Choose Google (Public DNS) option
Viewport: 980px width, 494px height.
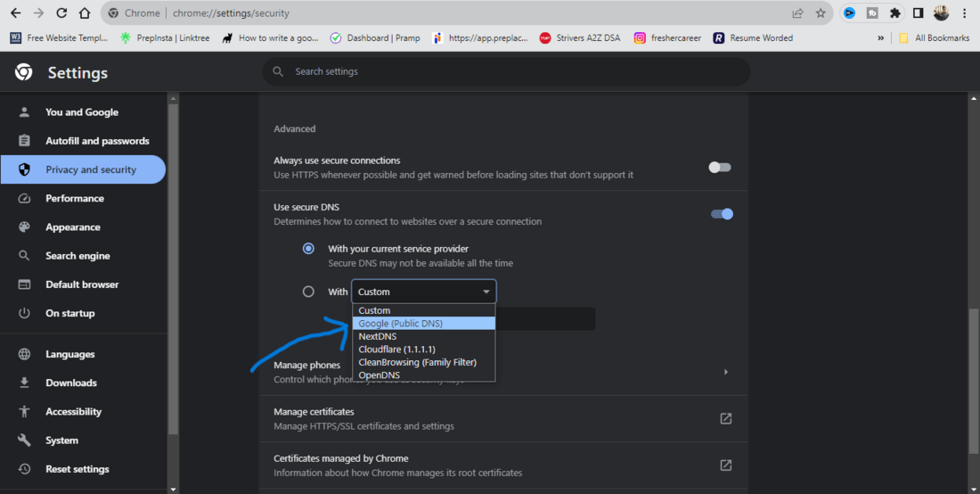[x=424, y=324]
